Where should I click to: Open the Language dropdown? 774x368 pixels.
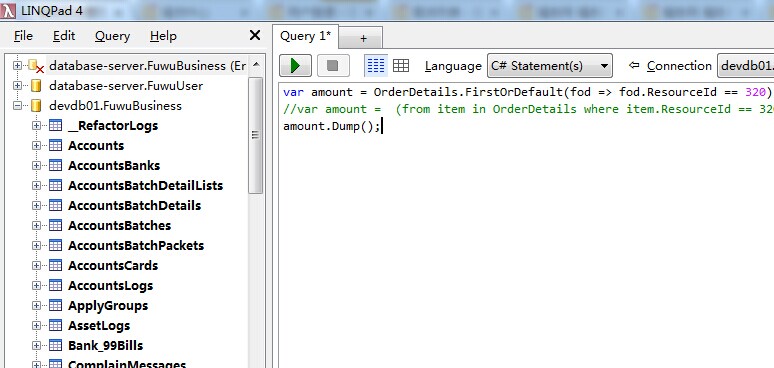(x=549, y=66)
